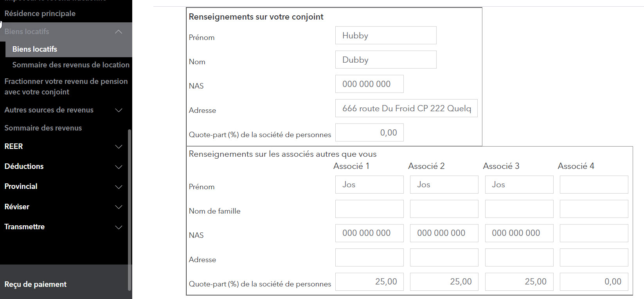Click the spouse Adresse field
644x299 pixels.
406,109
